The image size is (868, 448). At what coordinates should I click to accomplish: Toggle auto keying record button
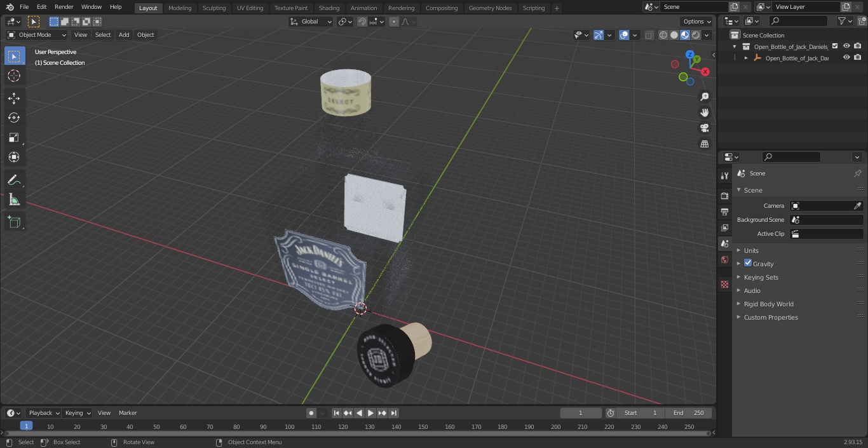point(311,413)
